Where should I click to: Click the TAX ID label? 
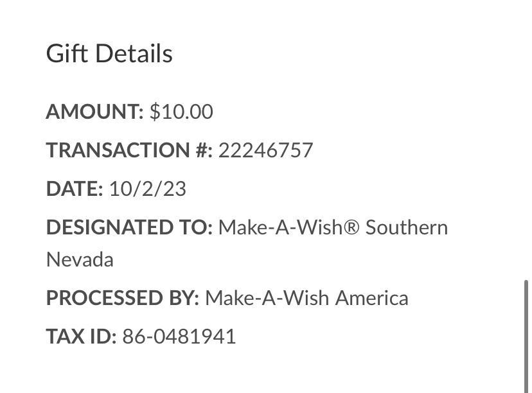click(x=81, y=336)
